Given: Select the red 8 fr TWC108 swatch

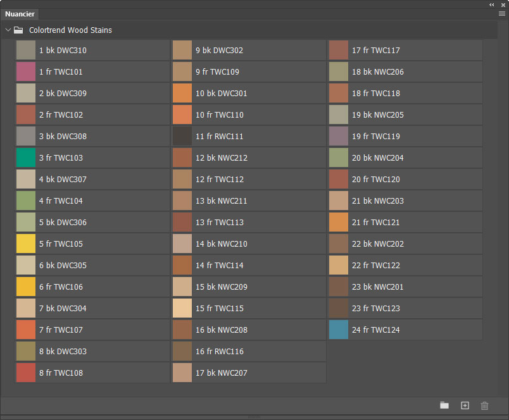Looking at the screenshot, I should pyautogui.click(x=26, y=373).
